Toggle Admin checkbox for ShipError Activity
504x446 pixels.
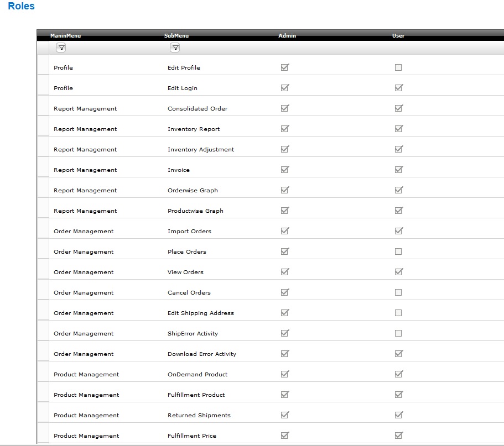point(285,333)
